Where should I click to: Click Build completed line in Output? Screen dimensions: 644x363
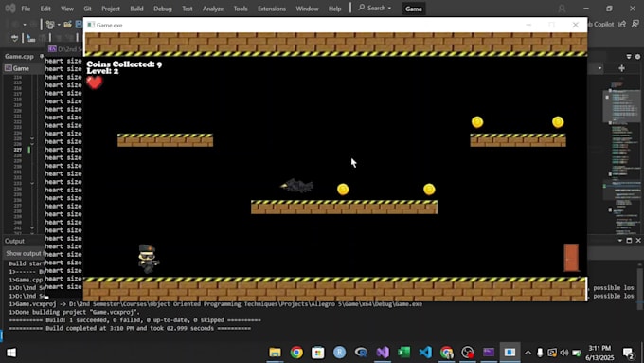click(130, 328)
